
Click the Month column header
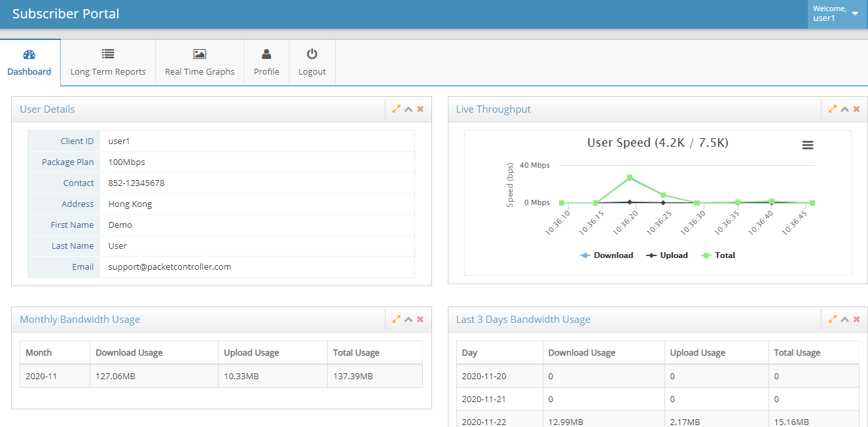(55, 352)
